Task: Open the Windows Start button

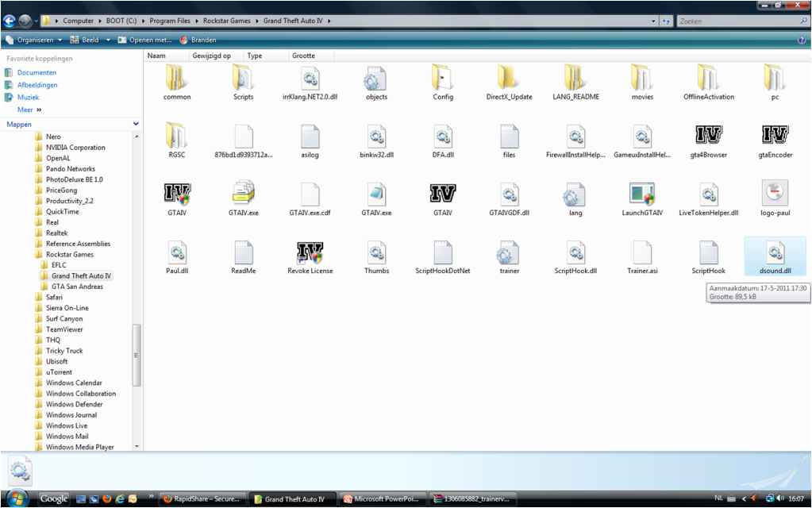Action: coord(17,498)
